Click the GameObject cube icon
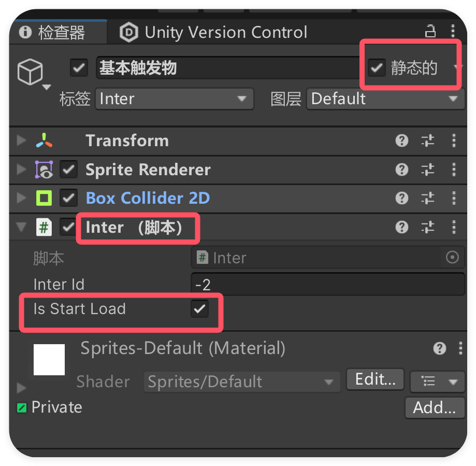The image size is (476, 466). click(x=30, y=72)
